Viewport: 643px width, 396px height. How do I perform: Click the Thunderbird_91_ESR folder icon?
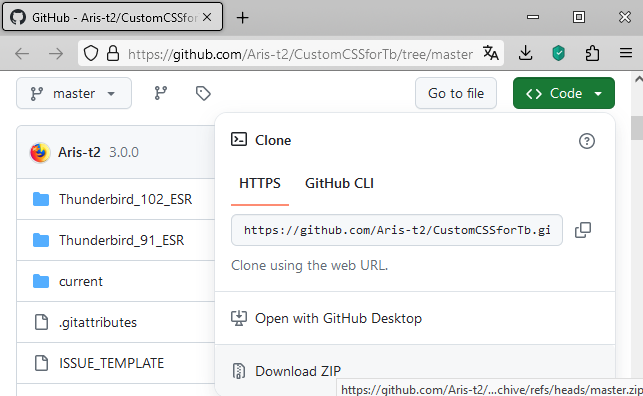[x=41, y=240]
